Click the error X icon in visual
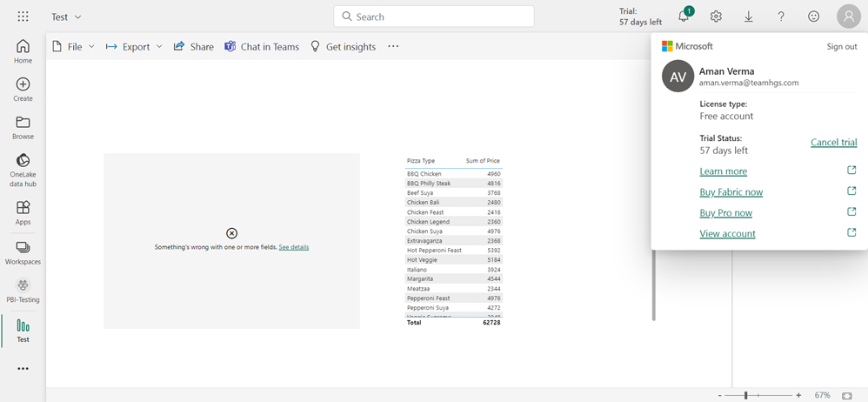Viewport: 868px width, 402px height. [232, 233]
